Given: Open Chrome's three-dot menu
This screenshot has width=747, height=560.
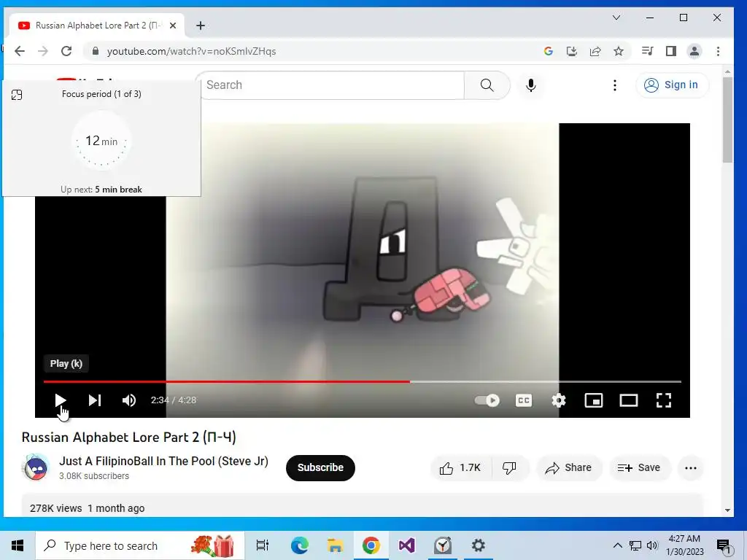Looking at the screenshot, I should [x=718, y=51].
